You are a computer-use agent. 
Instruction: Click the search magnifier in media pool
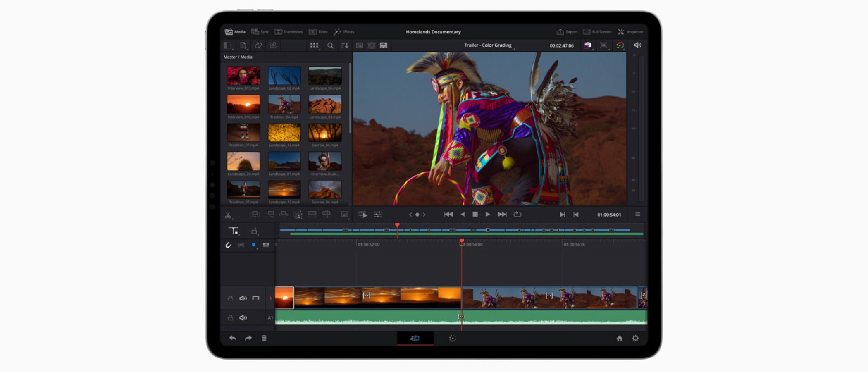click(330, 45)
